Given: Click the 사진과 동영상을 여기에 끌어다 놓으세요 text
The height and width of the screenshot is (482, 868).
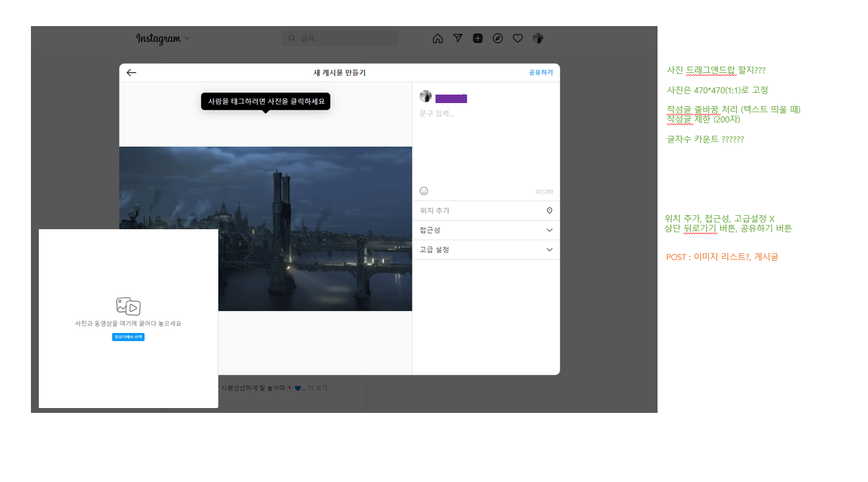Looking at the screenshot, I should click(128, 324).
